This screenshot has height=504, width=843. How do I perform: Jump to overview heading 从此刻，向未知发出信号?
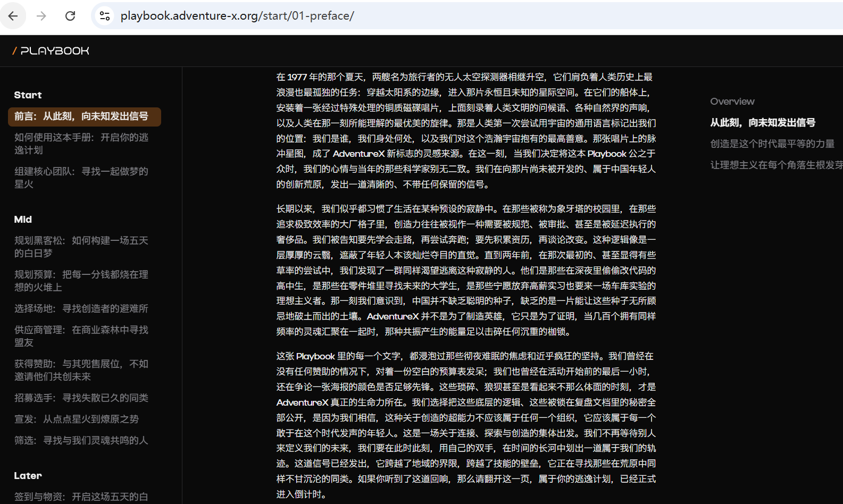763,123
